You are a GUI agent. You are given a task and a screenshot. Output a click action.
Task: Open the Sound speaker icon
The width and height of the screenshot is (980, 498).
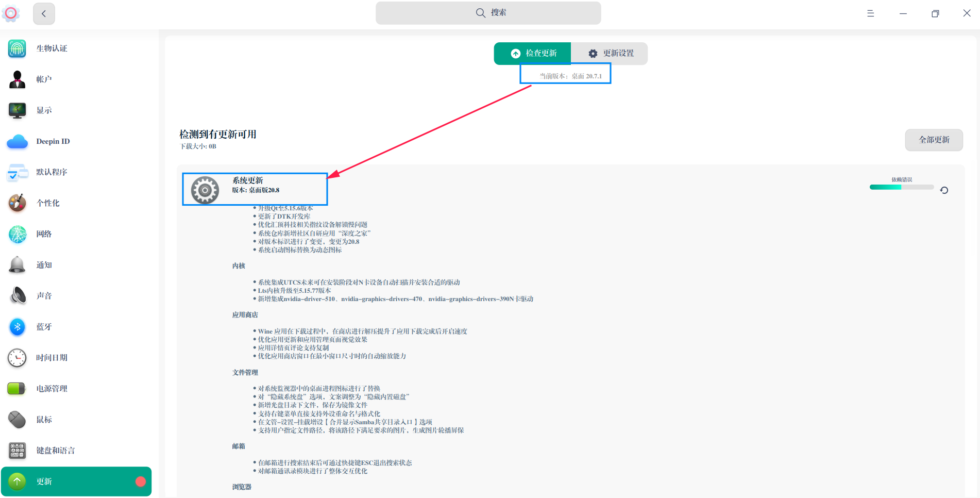17,296
